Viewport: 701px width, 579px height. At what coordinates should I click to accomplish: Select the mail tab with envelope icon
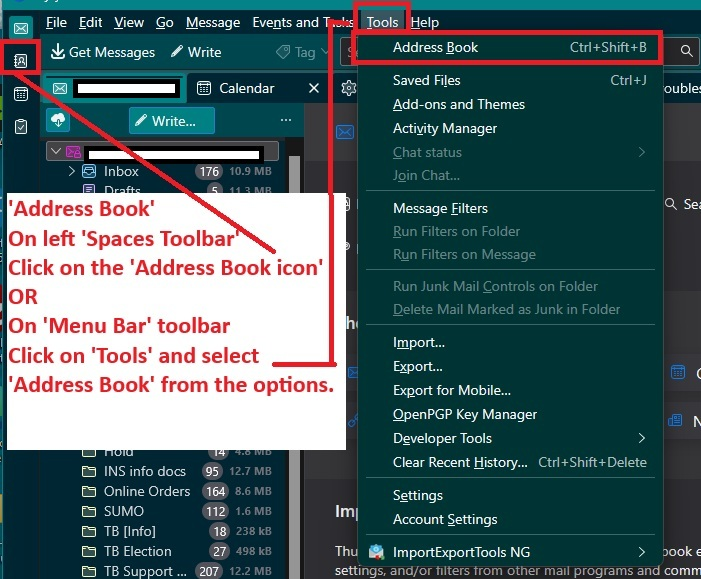115,88
